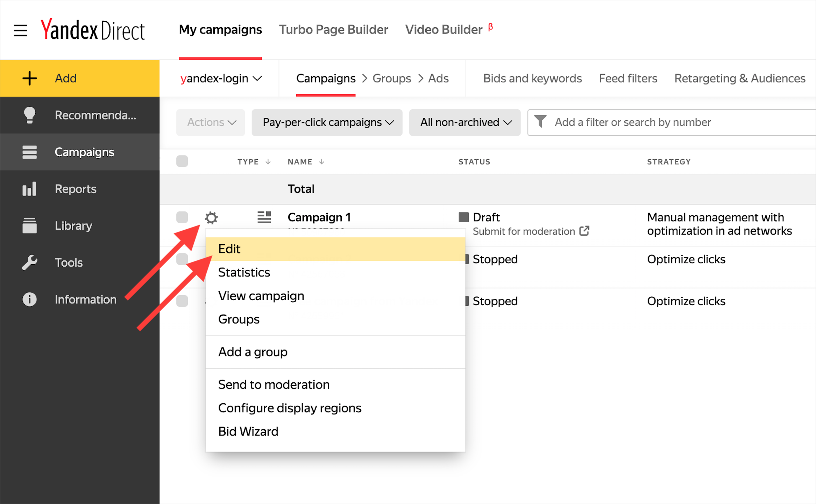Select Send to moderation menu item
The width and height of the screenshot is (816, 504).
point(335,384)
